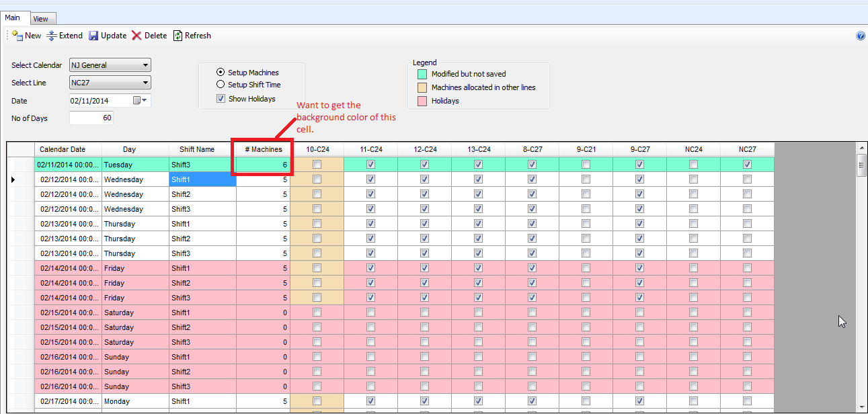Image resolution: width=868 pixels, height=414 pixels.
Task: Select the Setup Machines radio button
Action: [221, 73]
